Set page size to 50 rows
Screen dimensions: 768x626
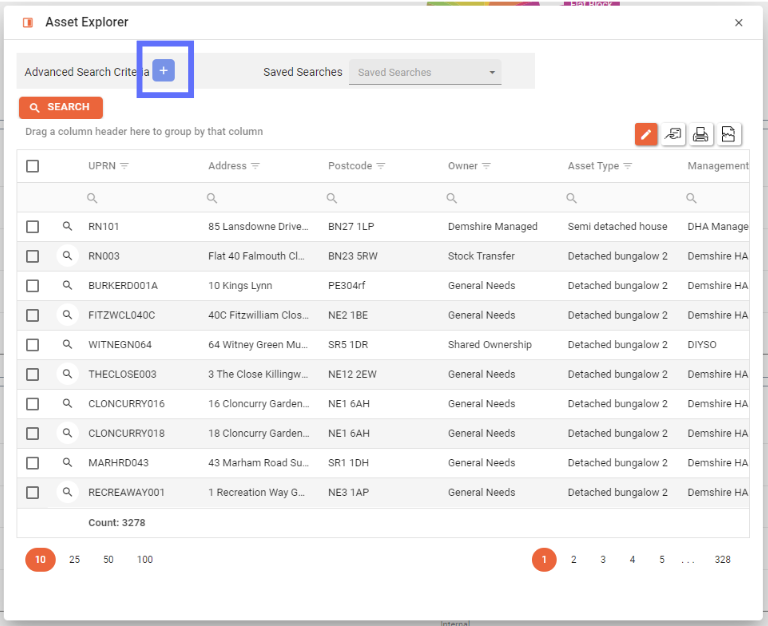pos(108,560)
